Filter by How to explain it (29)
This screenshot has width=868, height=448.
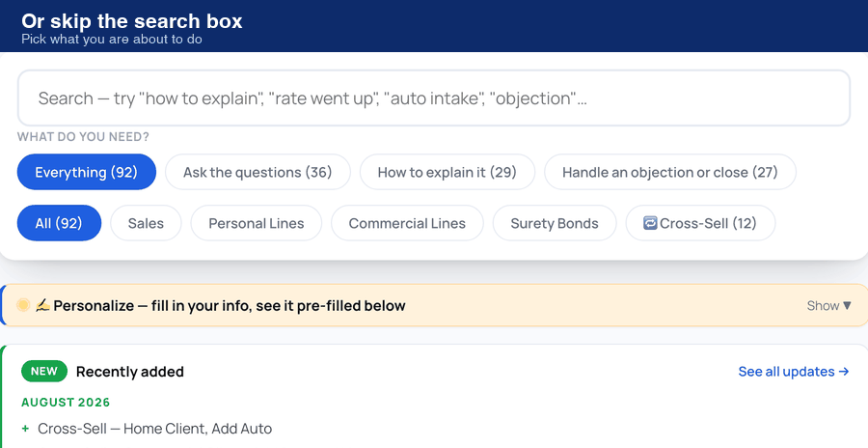(448, 172)
